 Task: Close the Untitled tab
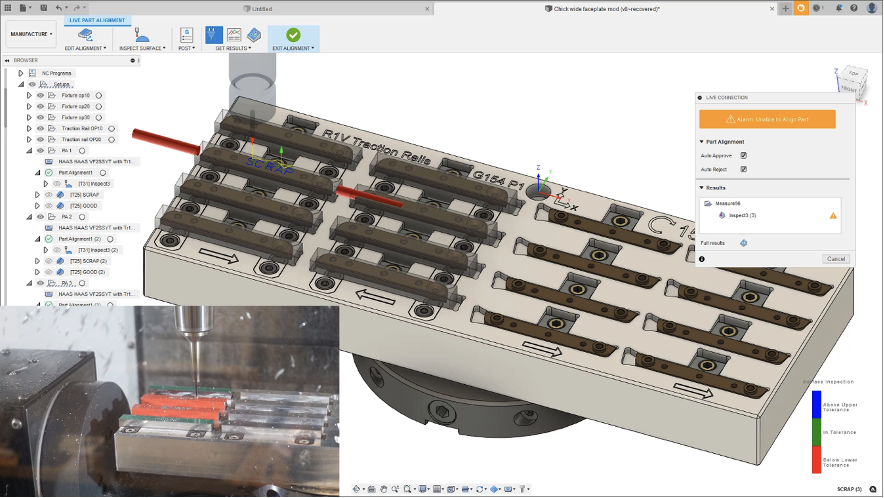click(x=427, y=8)
